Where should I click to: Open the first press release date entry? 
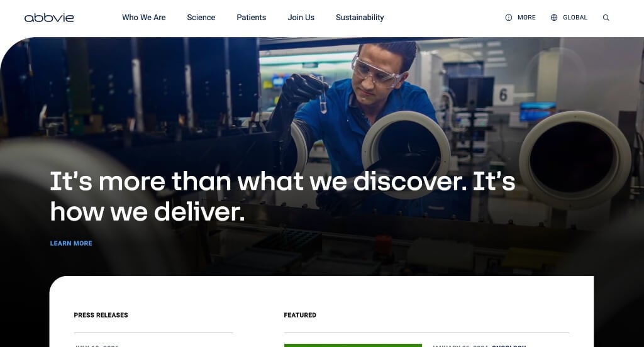click(97, 346)
